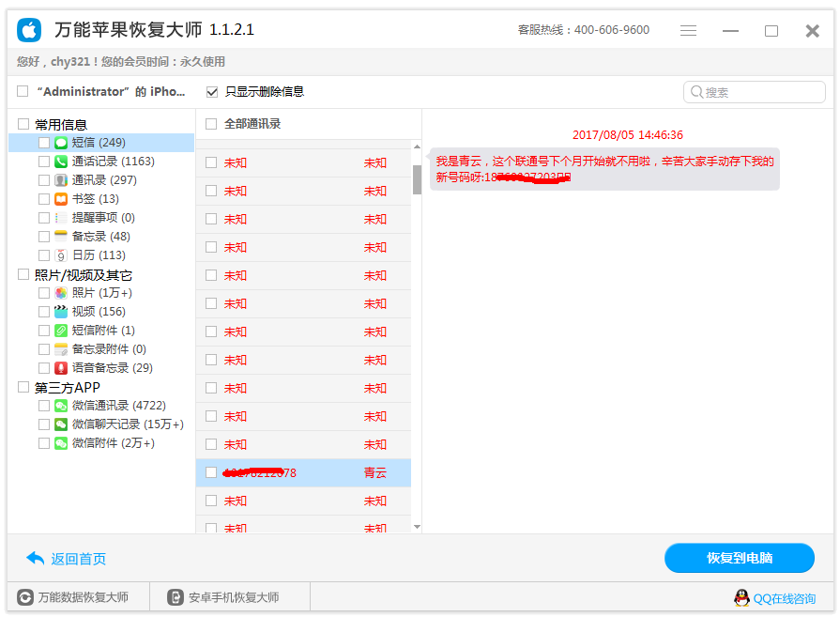Click the phone icon beside 通话记录 (1163)
The image size is (840, 617).
click(x=61, y=162)
